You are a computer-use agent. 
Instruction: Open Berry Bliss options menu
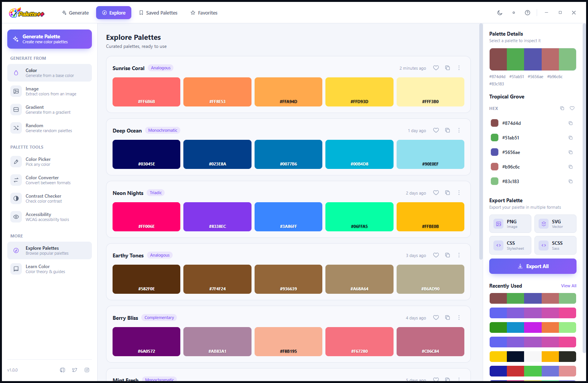459,318
